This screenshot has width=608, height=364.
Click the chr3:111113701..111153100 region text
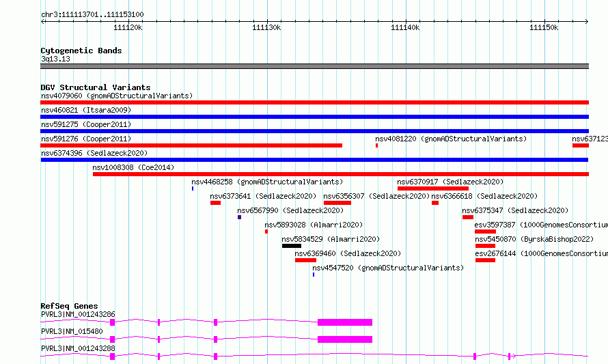tap(92, 15)
